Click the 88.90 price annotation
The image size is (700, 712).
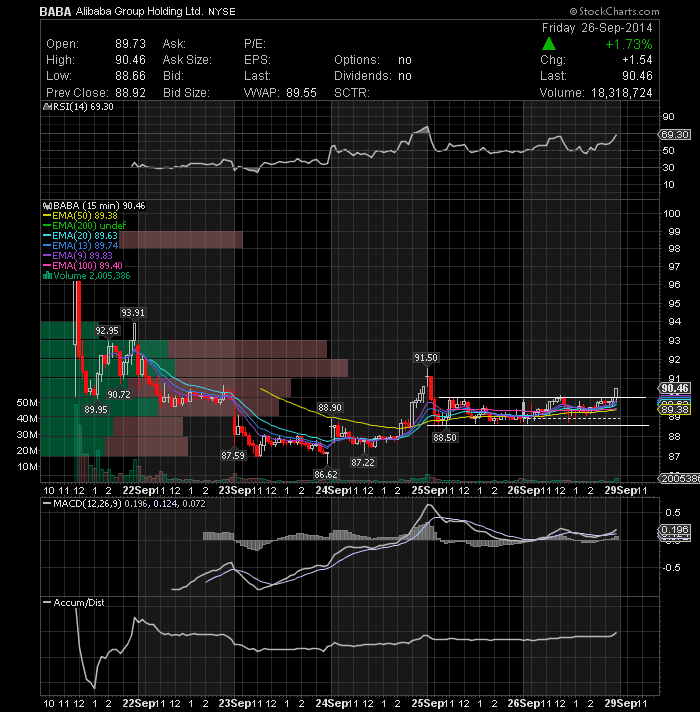[330, 407]
